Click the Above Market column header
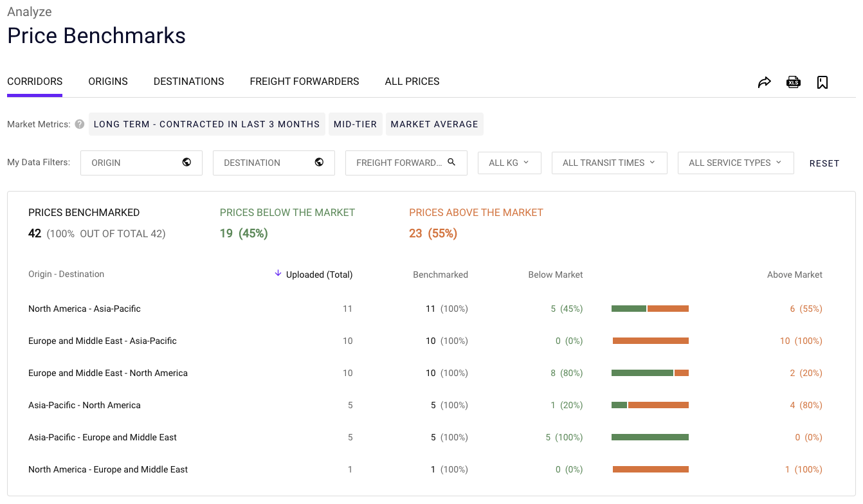Screen dimensions: 863x504 click(795, 274)
